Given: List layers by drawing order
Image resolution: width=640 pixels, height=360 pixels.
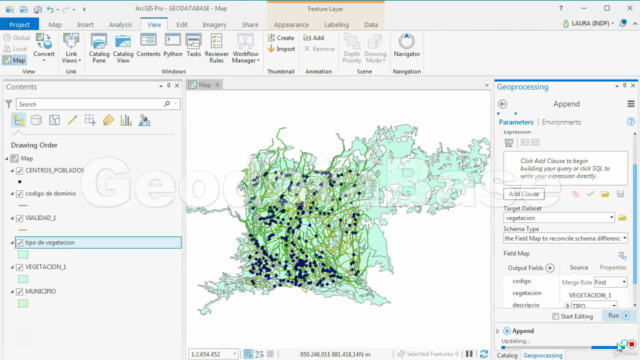Looking at the screenshot, I should click(18, 120).
